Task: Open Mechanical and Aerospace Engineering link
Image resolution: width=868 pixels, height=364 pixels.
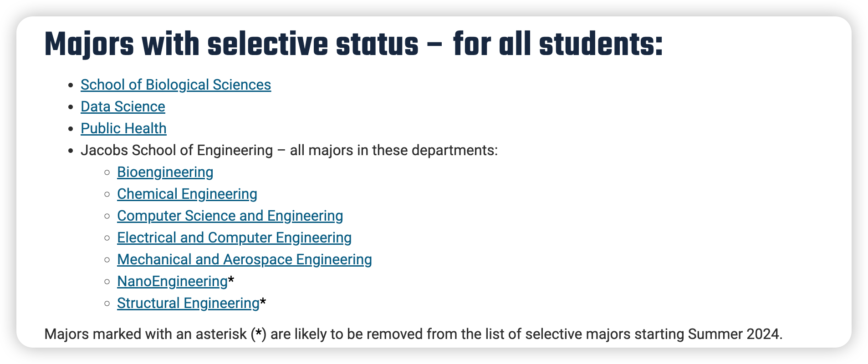Action: tap(245, 259)
